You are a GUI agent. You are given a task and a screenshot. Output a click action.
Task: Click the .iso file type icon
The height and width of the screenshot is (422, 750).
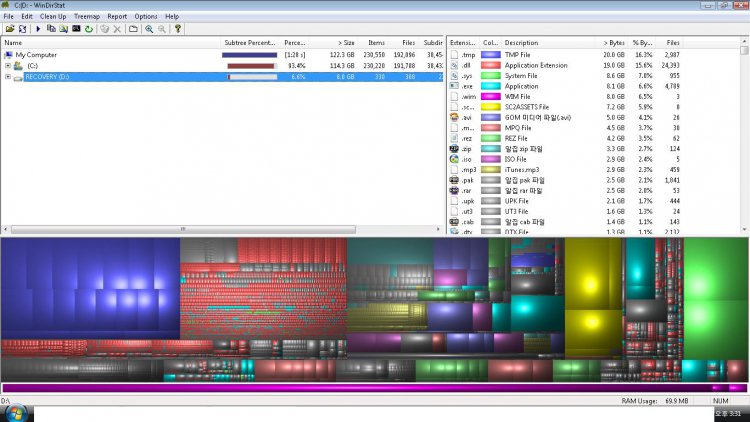point(454,159)
